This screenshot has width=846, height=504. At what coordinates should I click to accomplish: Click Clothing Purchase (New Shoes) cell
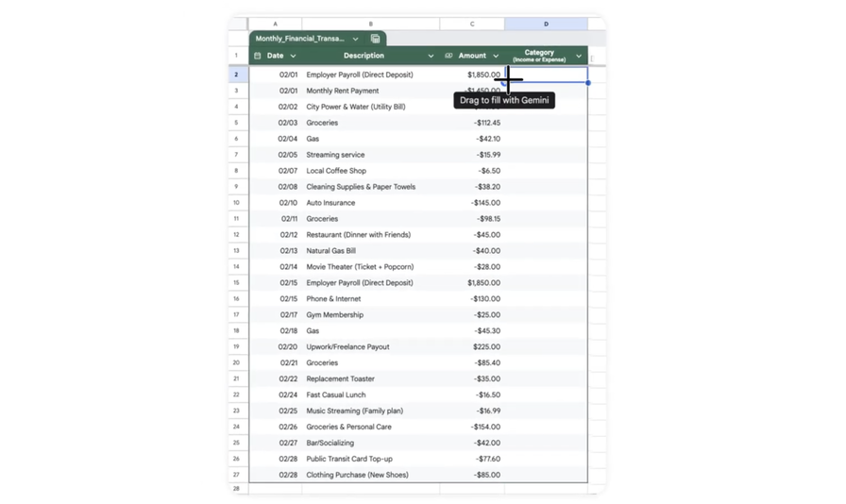click(357, 475)
